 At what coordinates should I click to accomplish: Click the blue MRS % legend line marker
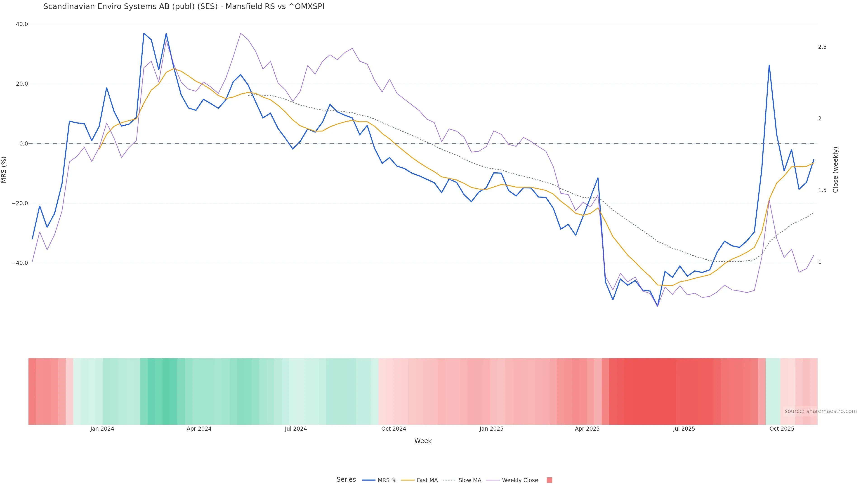pos(368,480)
